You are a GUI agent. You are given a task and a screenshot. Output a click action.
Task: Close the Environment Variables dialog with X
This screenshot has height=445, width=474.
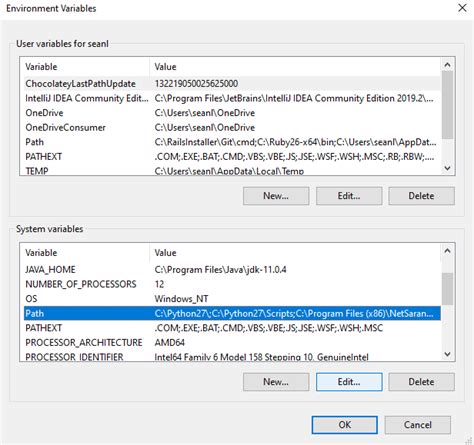[x=462, y=8]
